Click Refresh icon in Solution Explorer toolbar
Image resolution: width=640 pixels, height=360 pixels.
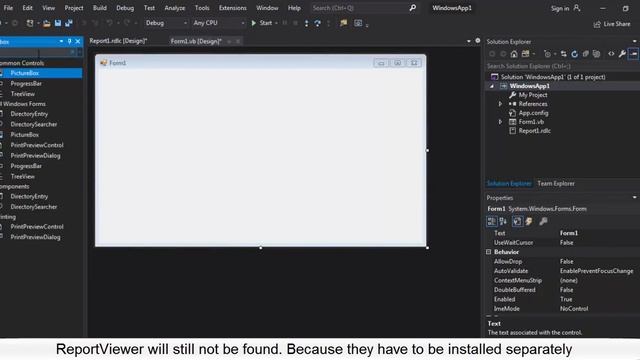click(574, 54)
